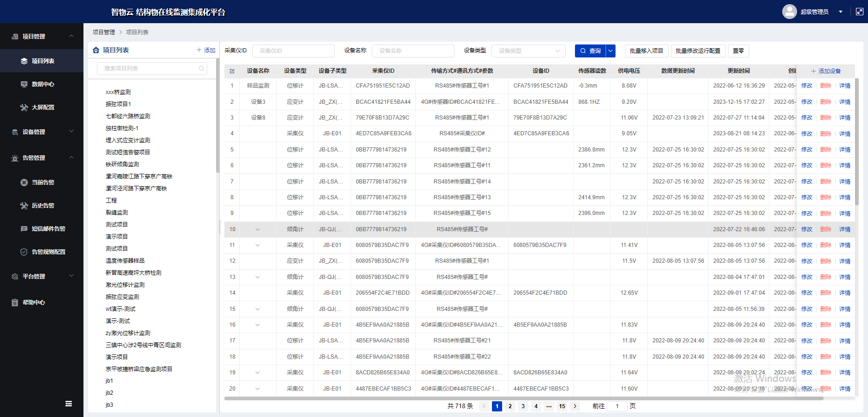Viewport: 868px width, 417px height.
Task: Click the 采集仪ID input field
Action: [293, 51]
